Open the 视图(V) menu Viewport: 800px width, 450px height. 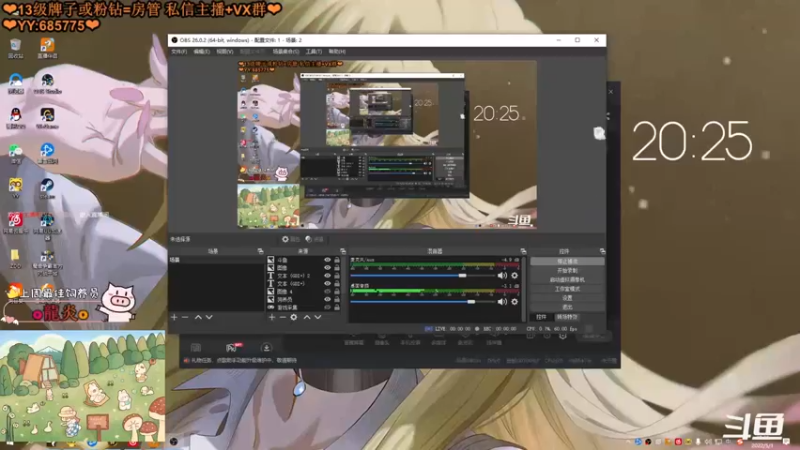pos(225,52)
